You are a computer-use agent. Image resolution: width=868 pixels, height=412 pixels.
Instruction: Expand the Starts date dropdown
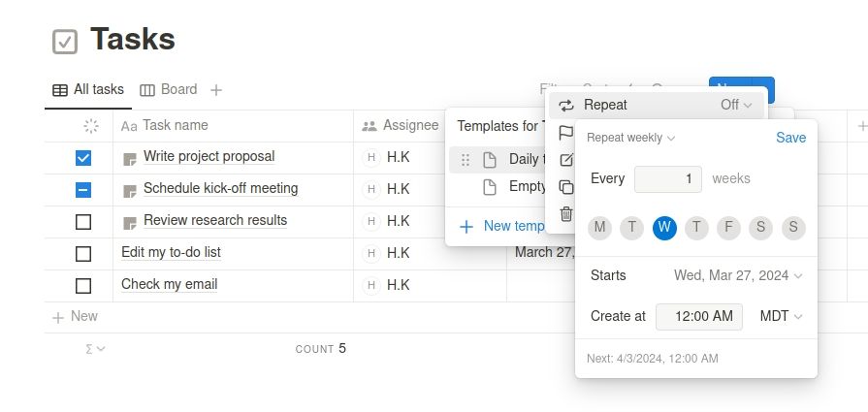(x=738, y=275)
